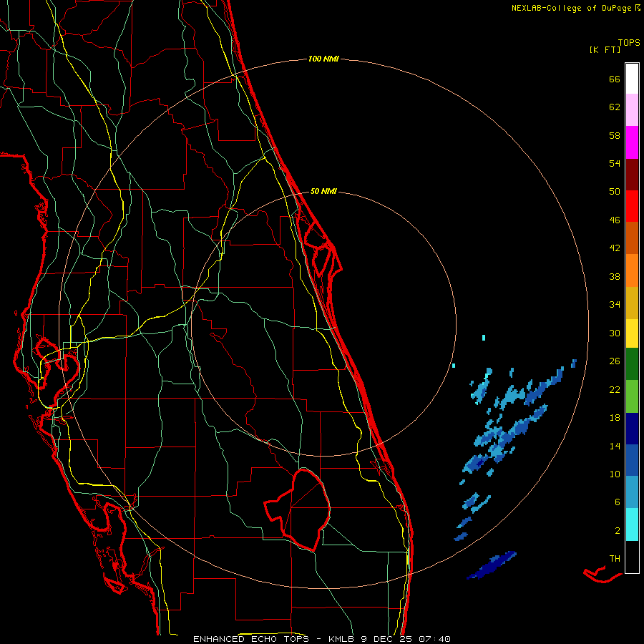Pick the yellow legend swatch
The width and height of the screenshot is (644, 644).
(632, 333)
